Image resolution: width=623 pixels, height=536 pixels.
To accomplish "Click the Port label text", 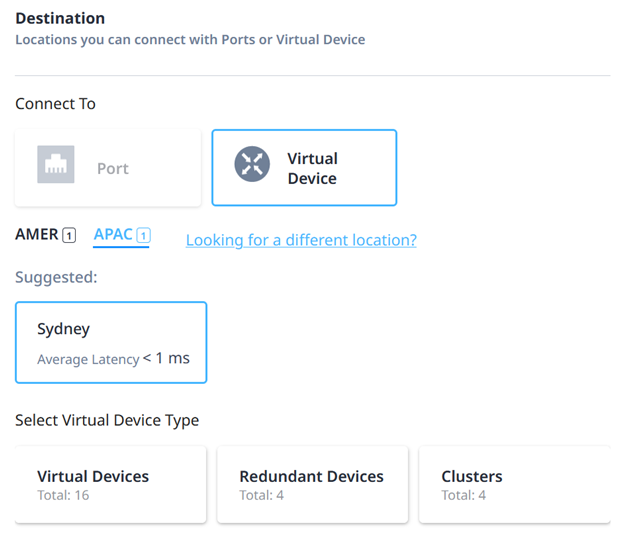I will point(113,169).
